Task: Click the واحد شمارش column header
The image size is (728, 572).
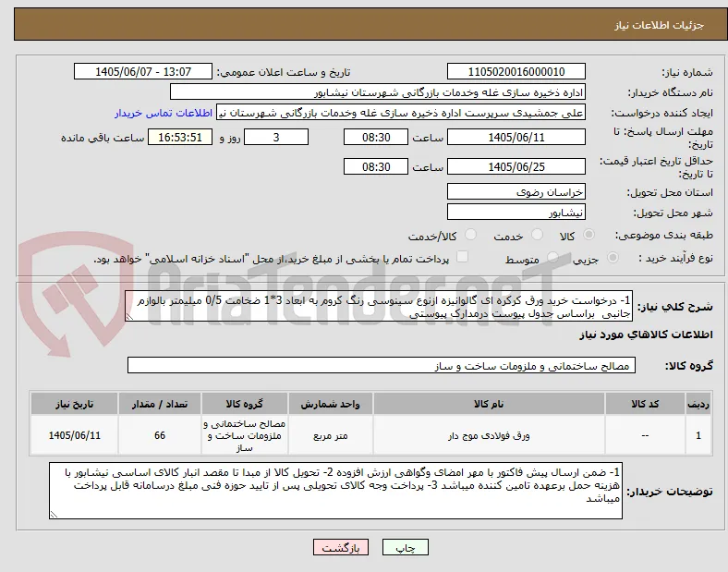Action: 330,404
